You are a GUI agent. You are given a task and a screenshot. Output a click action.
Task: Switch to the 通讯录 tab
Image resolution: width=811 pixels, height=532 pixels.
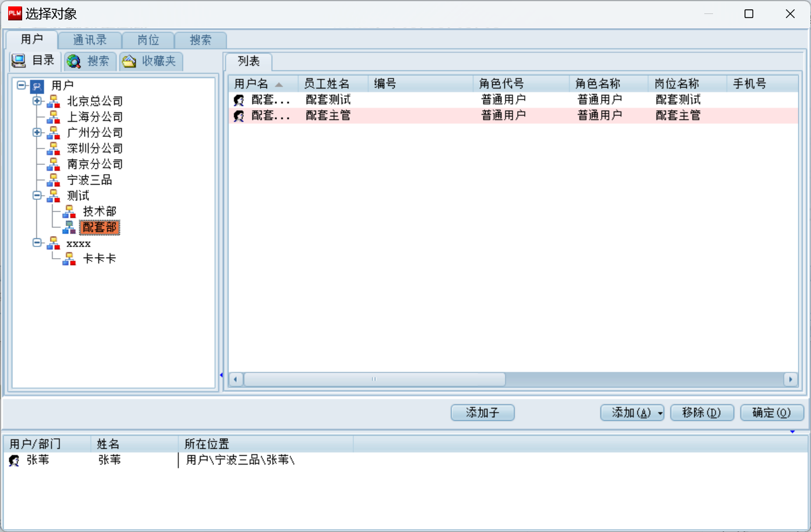(90, 40)
